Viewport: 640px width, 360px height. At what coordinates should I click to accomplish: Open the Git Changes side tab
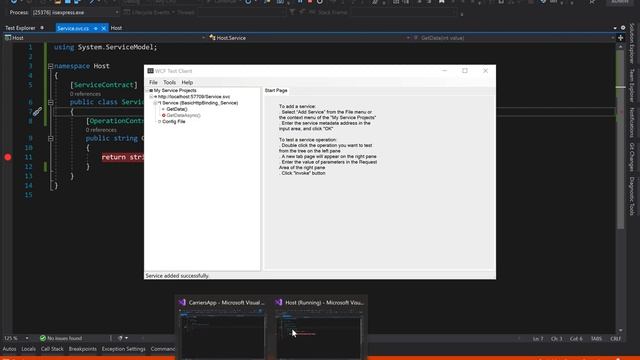pos(632,157)
